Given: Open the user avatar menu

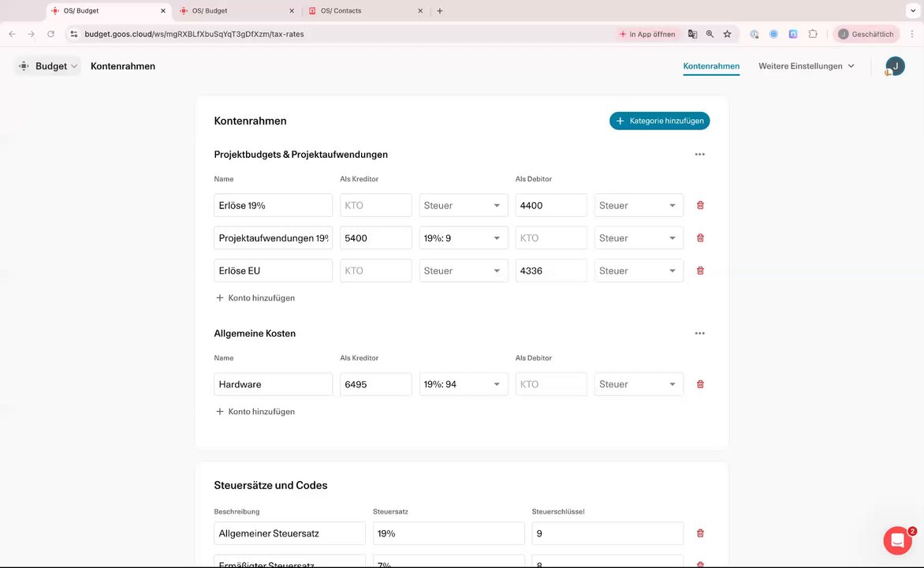Looking at the screenshot, I should coord(895,66).
